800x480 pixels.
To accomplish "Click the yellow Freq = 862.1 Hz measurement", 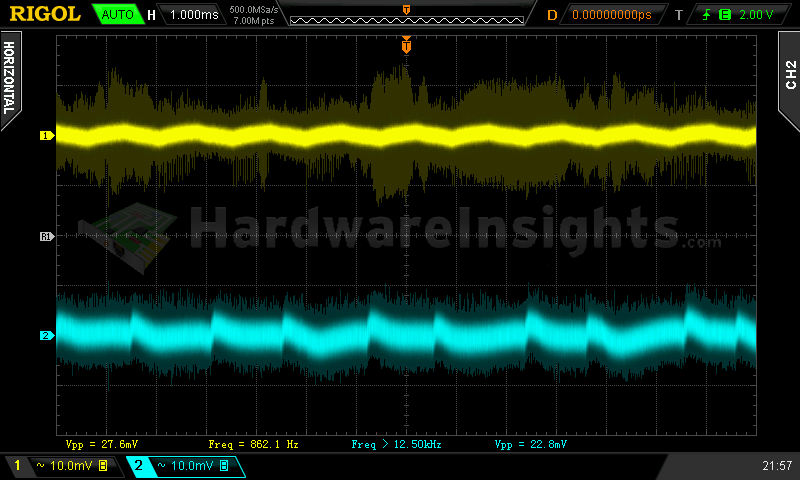I will [253, 443].
